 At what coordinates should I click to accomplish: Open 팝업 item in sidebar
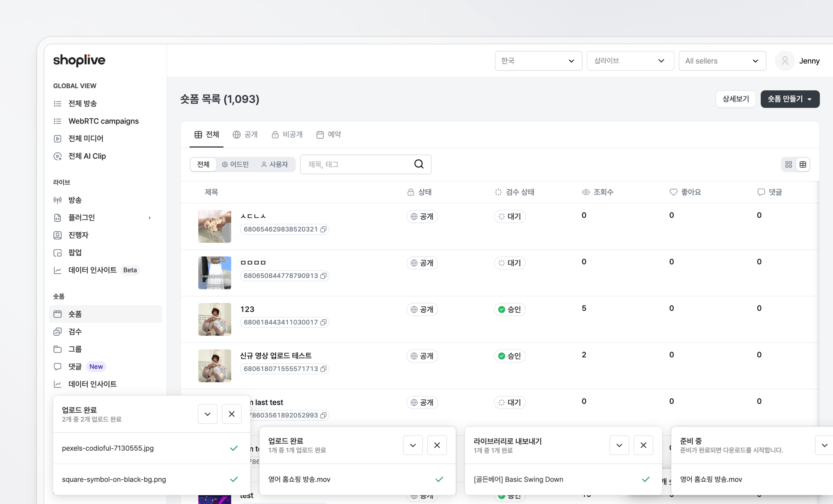click(75, 252)
